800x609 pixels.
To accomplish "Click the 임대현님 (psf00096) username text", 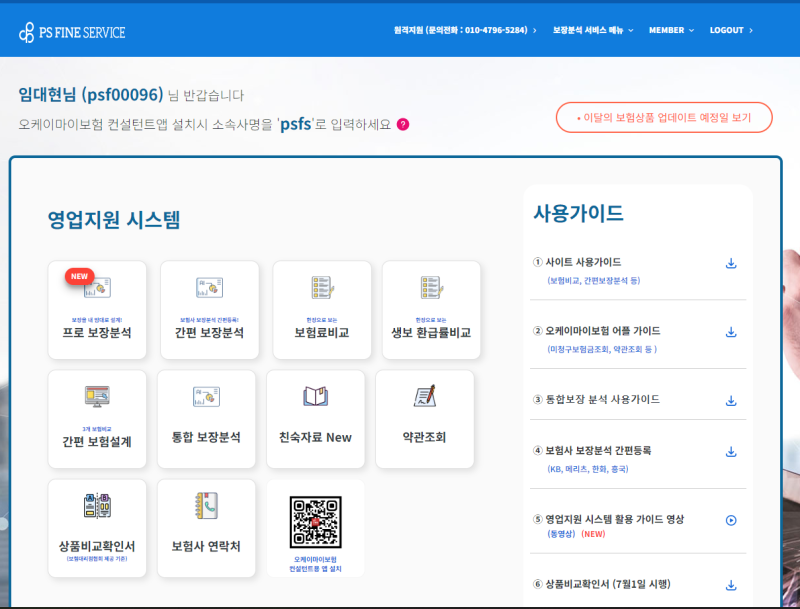I will (x=91, y=95).
